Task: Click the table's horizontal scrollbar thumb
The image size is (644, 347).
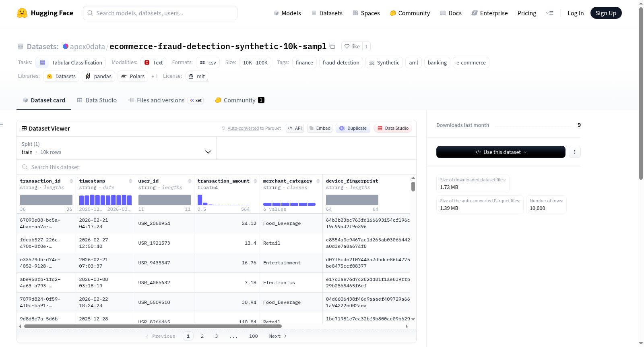Action: [x=153, y=326]
